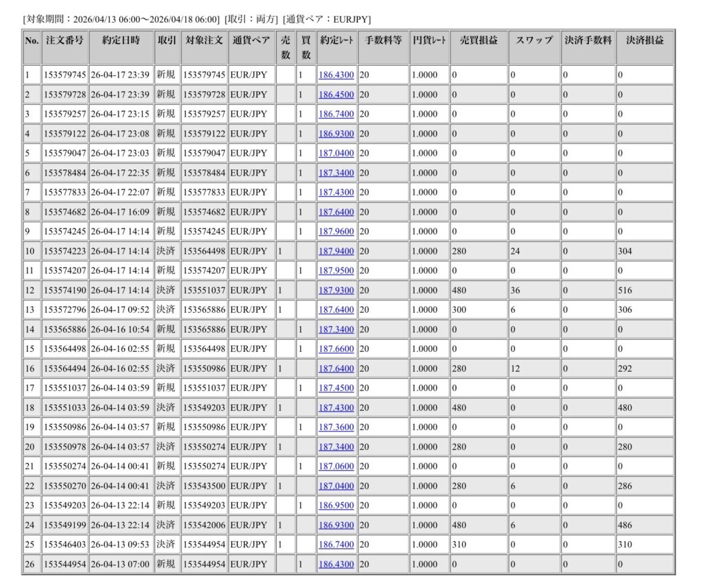Click the 186.7400 rate link in row 3
This screenshot has width=703, height=588.
point(336,114)
